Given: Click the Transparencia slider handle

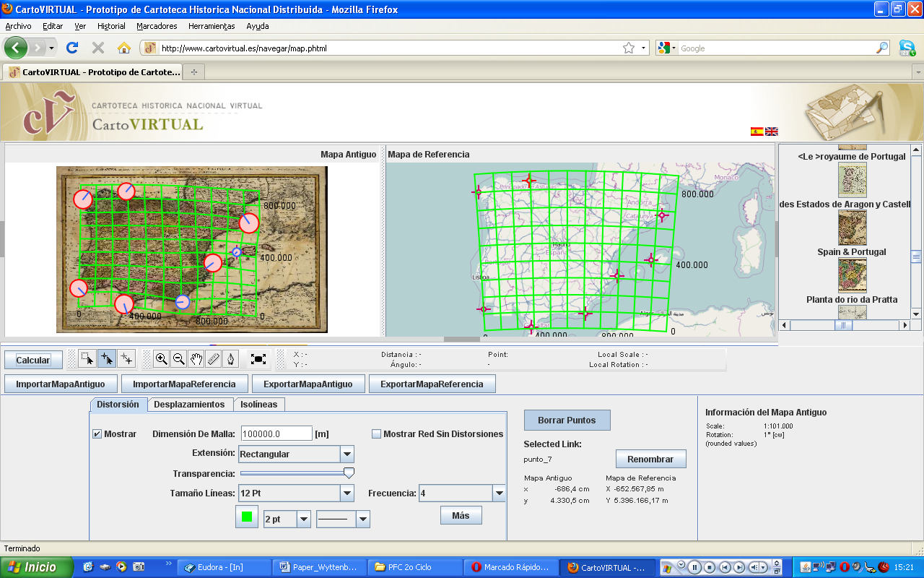Looking at the screenshot, I should 349,473.
